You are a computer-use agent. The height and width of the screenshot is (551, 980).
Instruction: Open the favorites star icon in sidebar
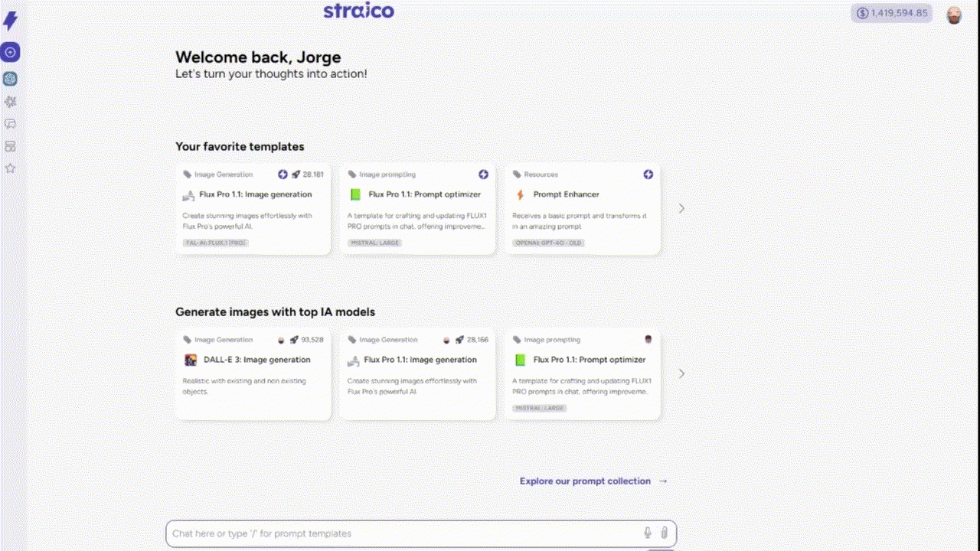[x=10, y=168]
